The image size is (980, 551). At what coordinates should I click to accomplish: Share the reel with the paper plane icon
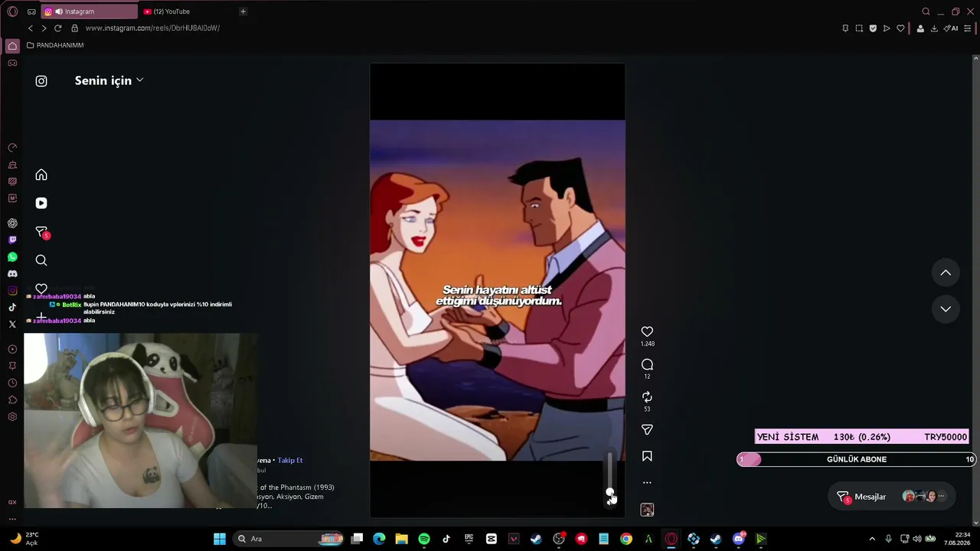coord(647,429)
